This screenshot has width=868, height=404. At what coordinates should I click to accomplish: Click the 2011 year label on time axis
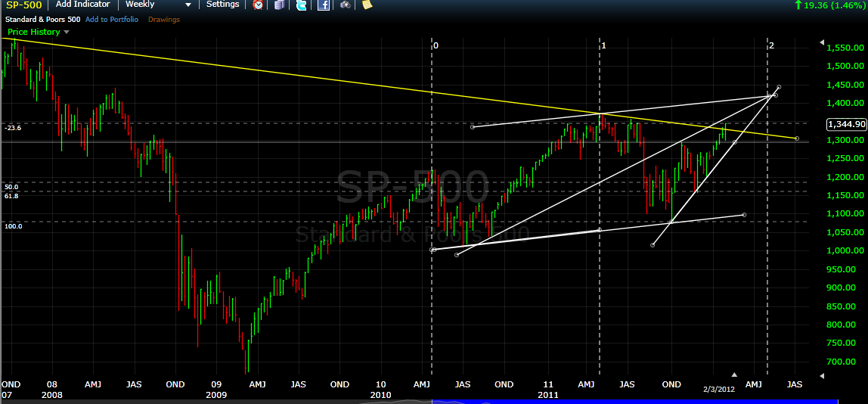click(548, 395)
